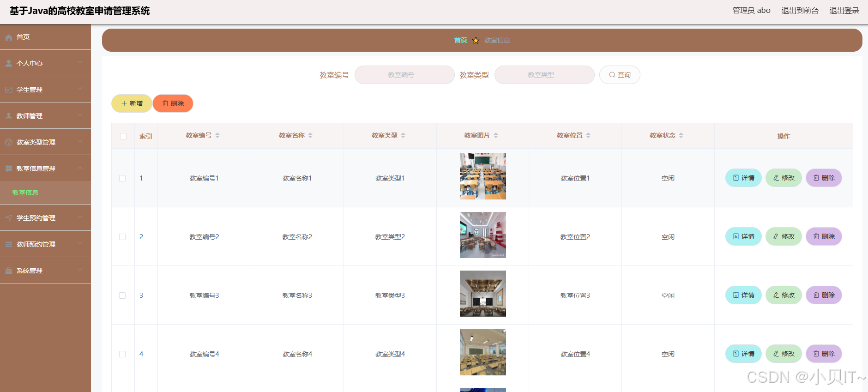Select the header select-all checkbox
The width and height of the screenshot is (868, 392).
pyautogui.click(x=123, y=136)
